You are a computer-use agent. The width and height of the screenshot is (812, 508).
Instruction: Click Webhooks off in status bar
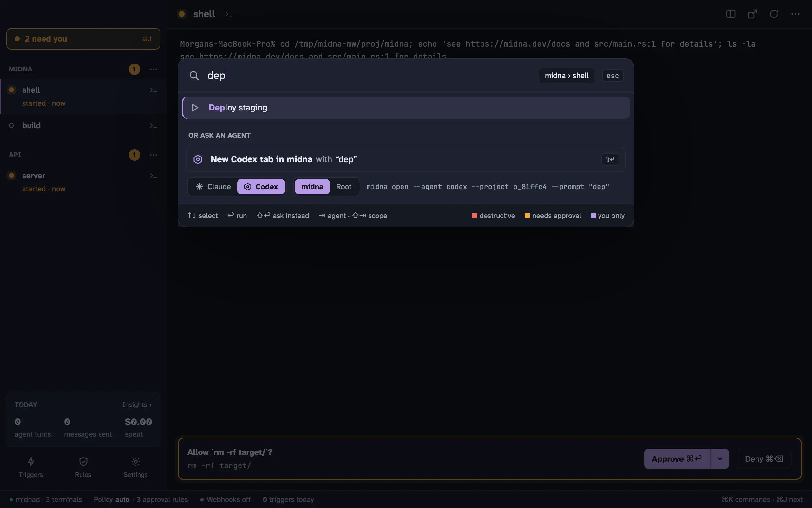(226, 500)
